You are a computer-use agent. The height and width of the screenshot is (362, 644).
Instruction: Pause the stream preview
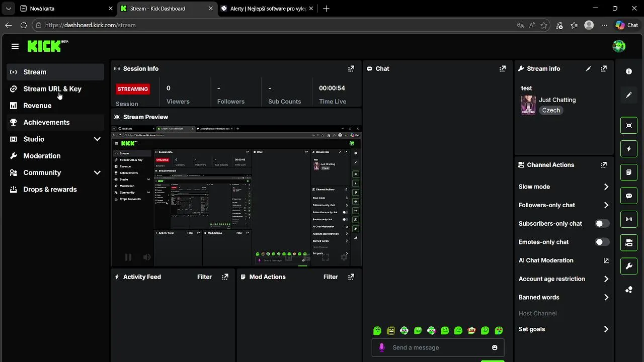tap(128, 257)
